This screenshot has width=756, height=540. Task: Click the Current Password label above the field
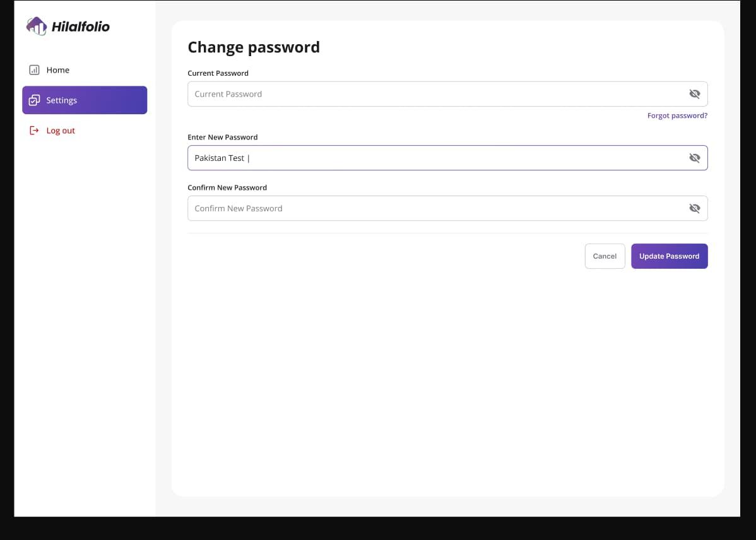click(218, 73)
